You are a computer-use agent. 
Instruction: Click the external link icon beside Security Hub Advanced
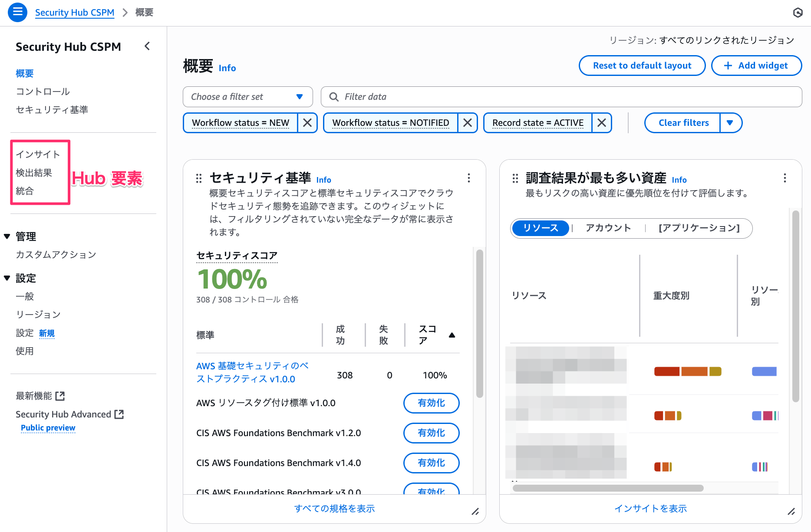click(119, 414)
